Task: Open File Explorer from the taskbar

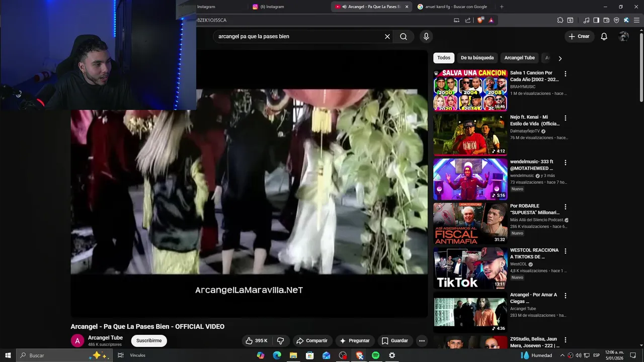Action: [x=293, y=355]
